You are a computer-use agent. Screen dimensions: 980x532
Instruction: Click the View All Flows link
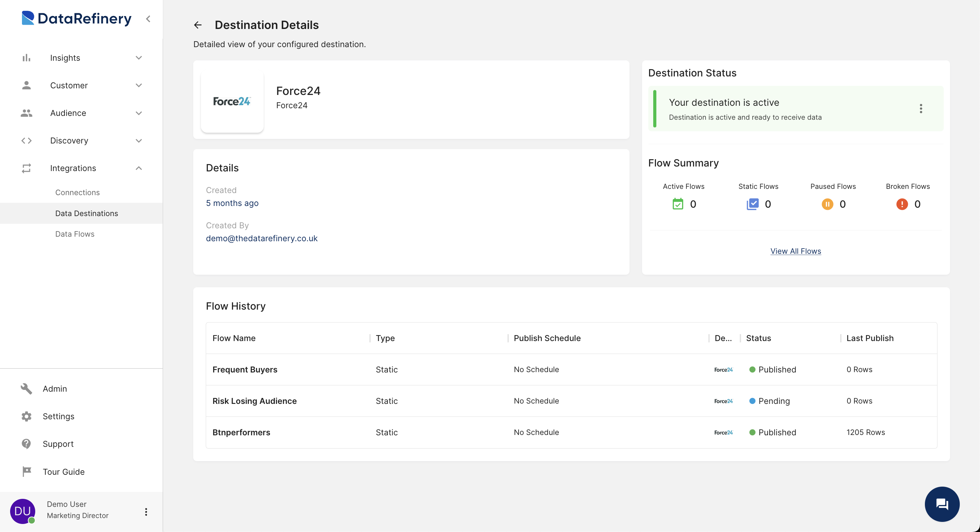(796, 251)
